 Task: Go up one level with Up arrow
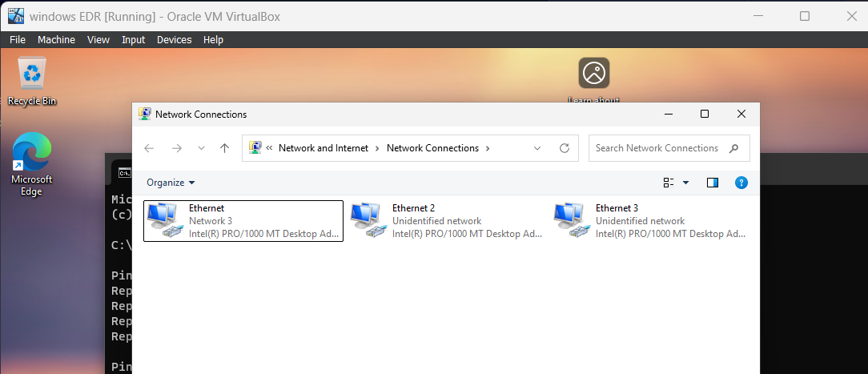click(225, 148)
